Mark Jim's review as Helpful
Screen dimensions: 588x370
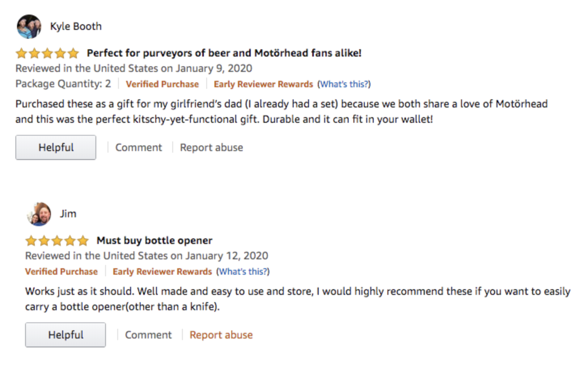(x=66, y=335)
